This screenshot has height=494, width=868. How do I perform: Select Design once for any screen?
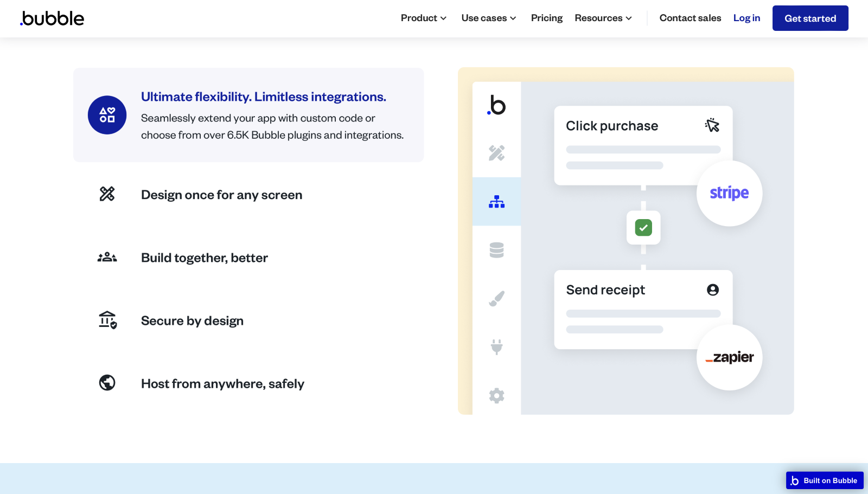tap(222, 195)
